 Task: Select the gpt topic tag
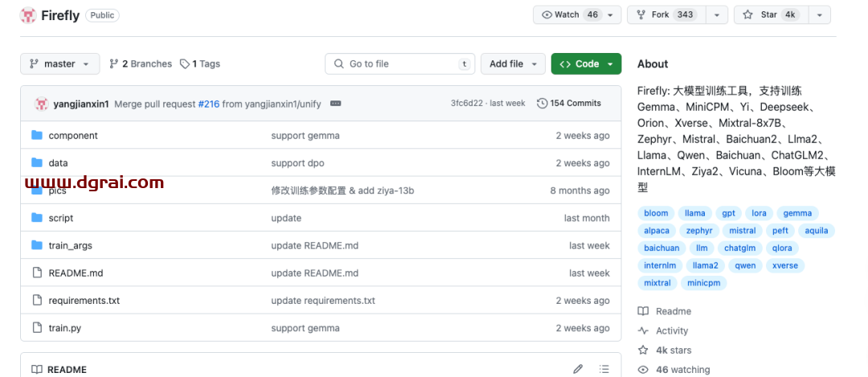(728, 213)
